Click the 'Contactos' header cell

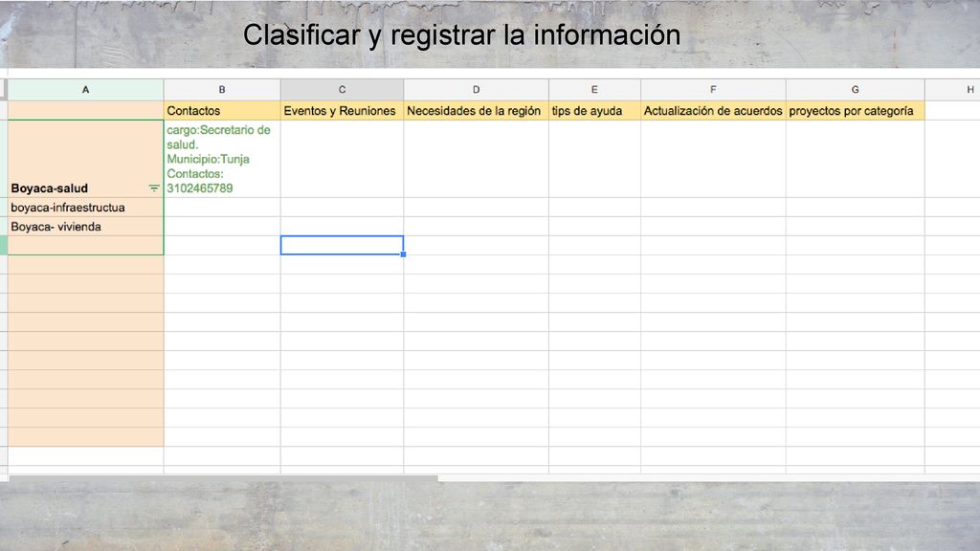pos(222,111)
